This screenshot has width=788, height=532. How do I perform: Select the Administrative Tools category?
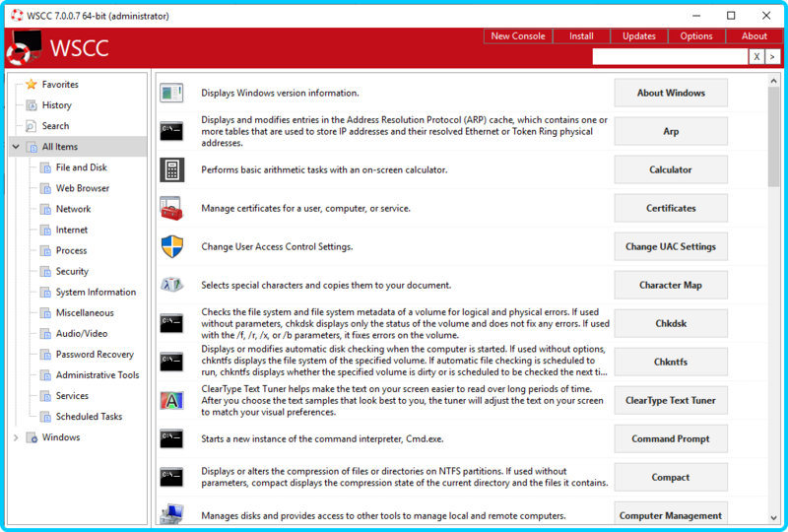click(x=98, y=375)
